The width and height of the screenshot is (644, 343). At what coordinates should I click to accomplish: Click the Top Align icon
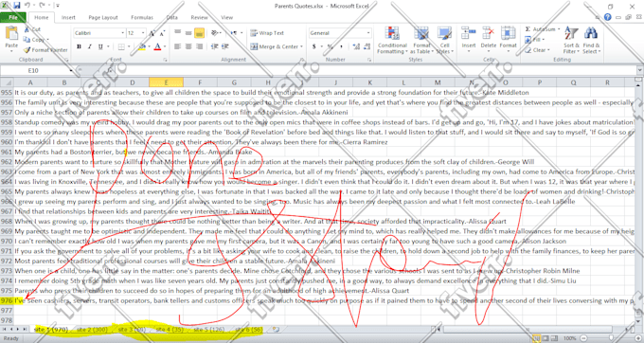[177, 33]
